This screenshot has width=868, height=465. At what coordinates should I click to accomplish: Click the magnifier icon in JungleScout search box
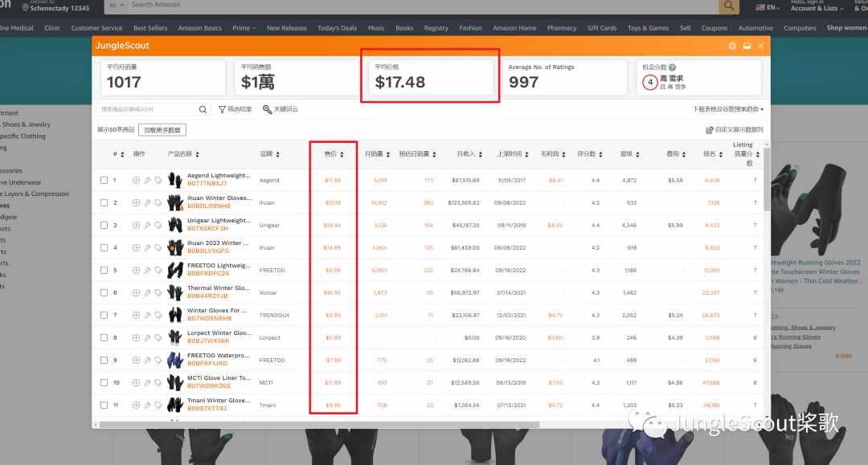[x=203, y=109]
